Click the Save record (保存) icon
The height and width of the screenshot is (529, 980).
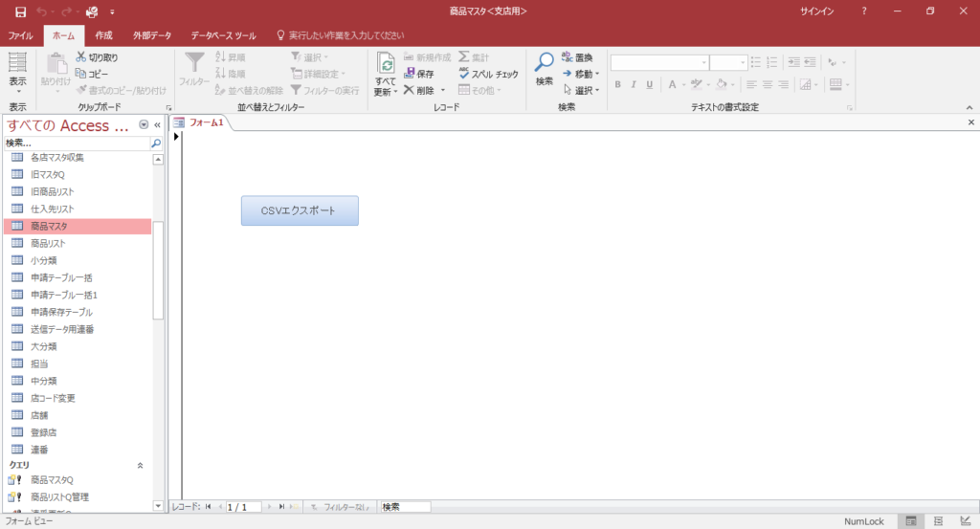(x=409, y=74)
